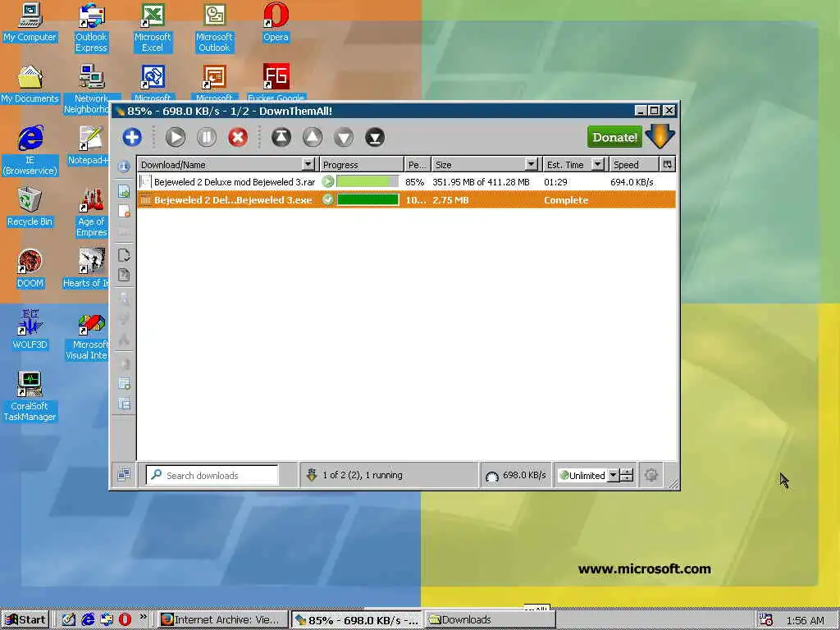Screen dimensions: 840x630
Task: Select the Opera desktop shortcut
Action: 276,22
